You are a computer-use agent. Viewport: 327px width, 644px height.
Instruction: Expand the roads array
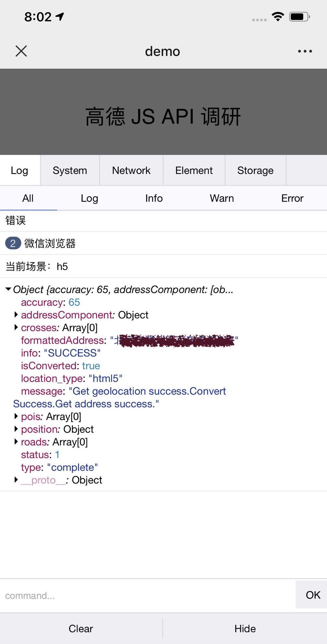(x=16, y=442)
